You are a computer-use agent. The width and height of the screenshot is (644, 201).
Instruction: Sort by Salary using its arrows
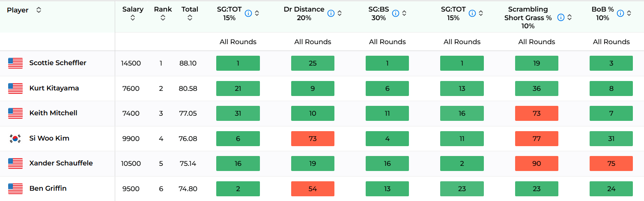[x=133, y=18]
